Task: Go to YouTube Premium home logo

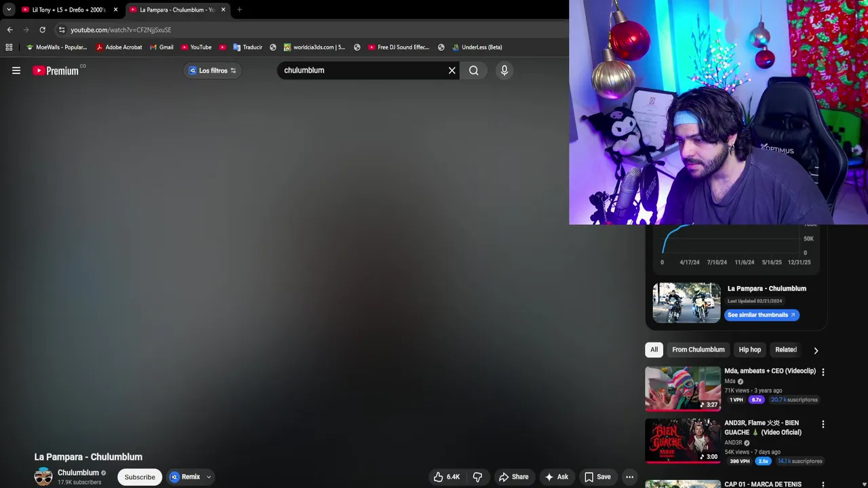Action: [56, 70]
